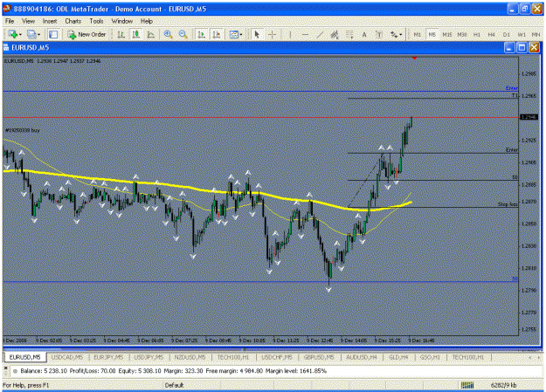Expand the Arrows objects dropdown arrow
This screenshot has height=392, width=546.
[x=401, y=34]
